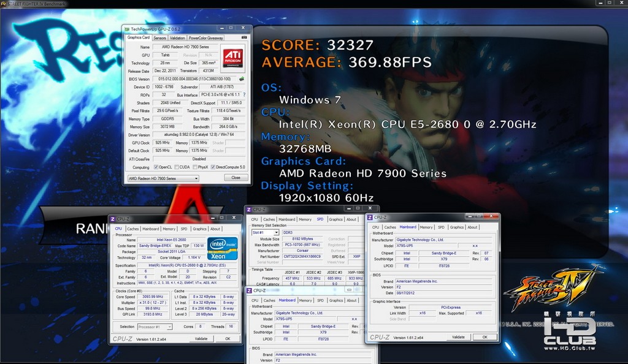The height and width of the screenshot is (364, 628).
Task: Click the ATI CrossFire Disabled field
Action: [199, 159]
